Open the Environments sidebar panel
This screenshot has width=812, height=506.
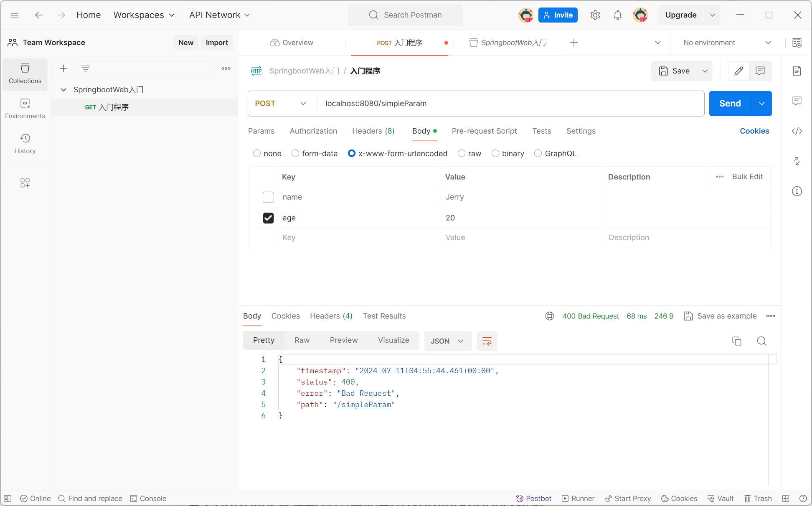[x=25, y=109]
